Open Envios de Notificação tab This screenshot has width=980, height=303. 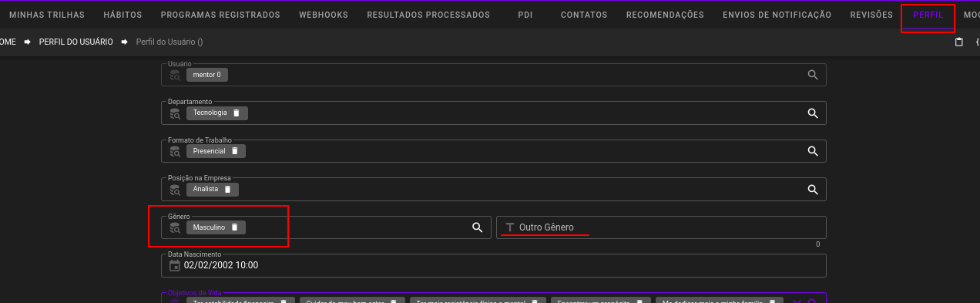coord(777,15)
